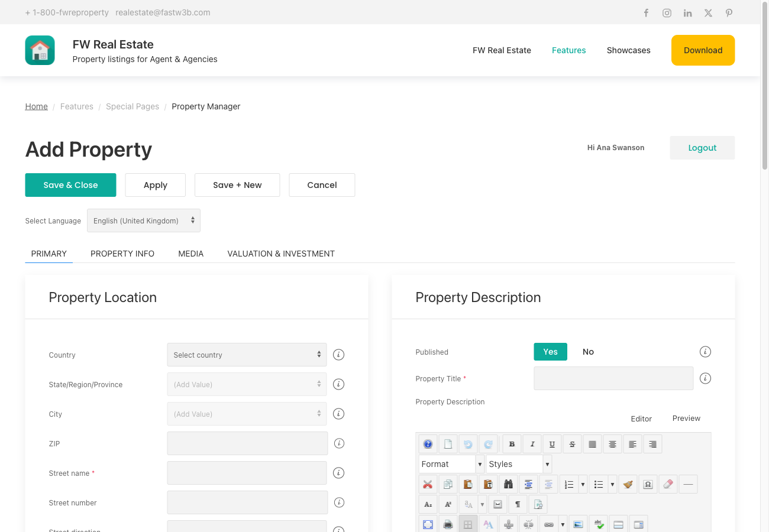Image resolution: width=769 pixels, height=532 pixels.
Task: Click the Print icon in the editor
Action: point(448,524)
